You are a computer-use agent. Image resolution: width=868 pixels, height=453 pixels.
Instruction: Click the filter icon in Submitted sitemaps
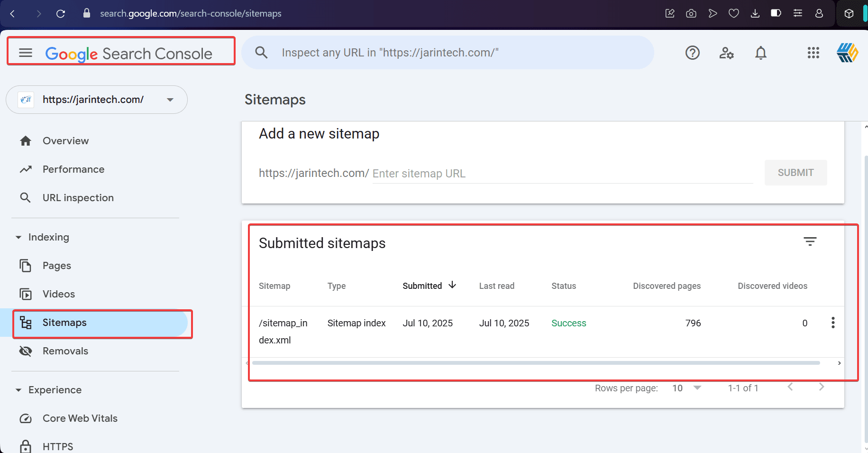coord(810,241)
